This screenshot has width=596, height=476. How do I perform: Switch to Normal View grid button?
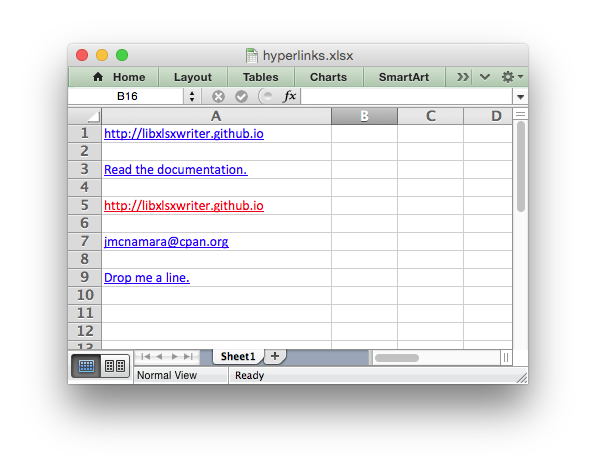pos(86,366)
